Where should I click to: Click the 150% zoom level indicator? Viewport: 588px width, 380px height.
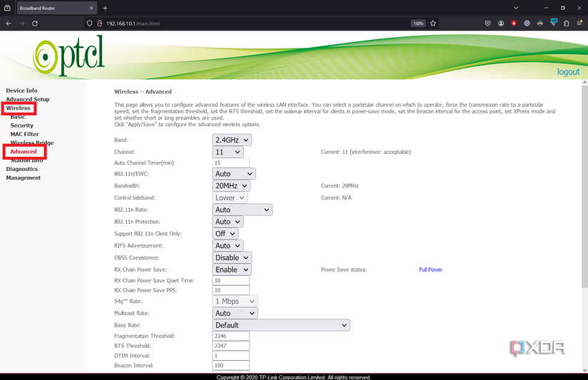(x=418, y=24)
